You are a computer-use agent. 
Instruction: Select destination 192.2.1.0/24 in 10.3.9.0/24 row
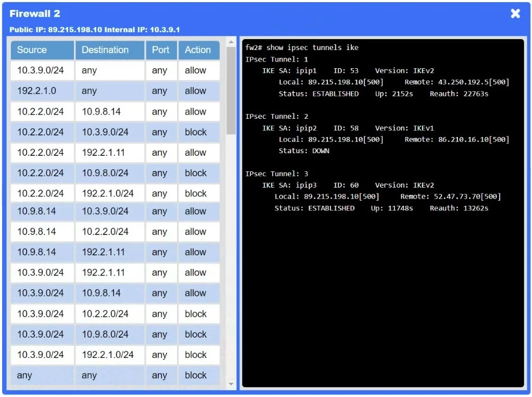pos(109,355)
